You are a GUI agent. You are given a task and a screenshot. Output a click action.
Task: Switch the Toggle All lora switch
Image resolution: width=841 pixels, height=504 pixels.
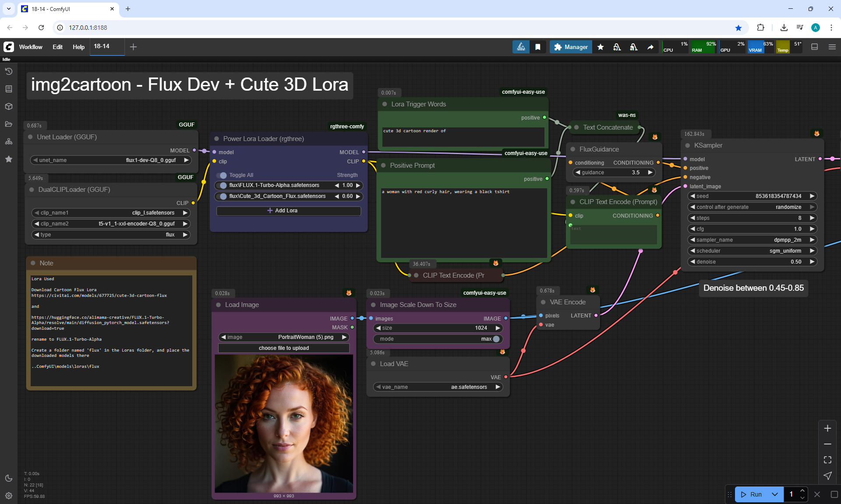click(222, 175)
